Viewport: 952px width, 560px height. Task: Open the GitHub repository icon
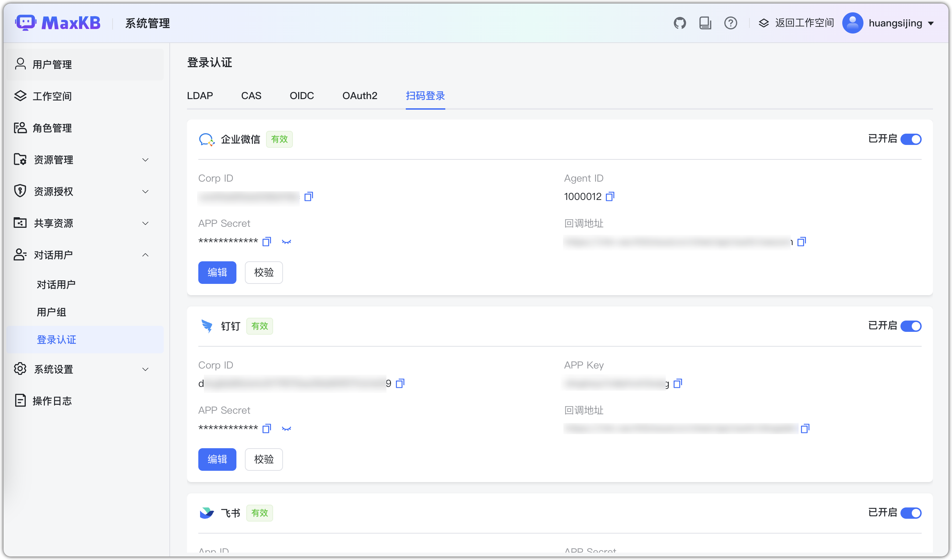679,23
